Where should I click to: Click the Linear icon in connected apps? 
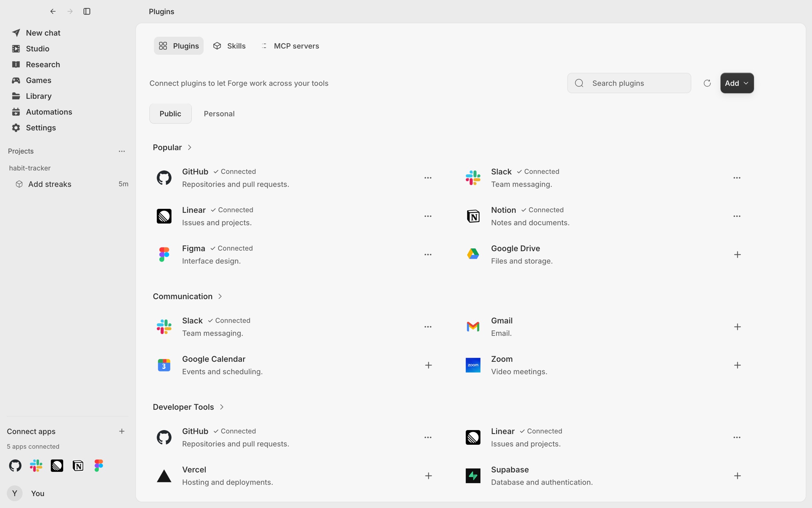point(57,466)
